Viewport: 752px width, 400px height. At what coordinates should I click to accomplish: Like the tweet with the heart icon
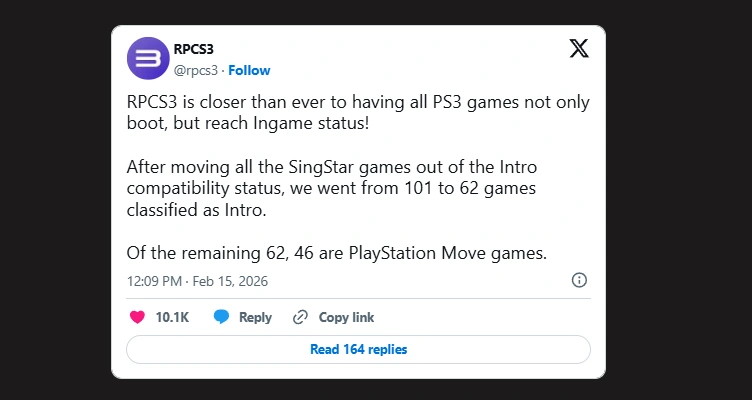(137, 317)
